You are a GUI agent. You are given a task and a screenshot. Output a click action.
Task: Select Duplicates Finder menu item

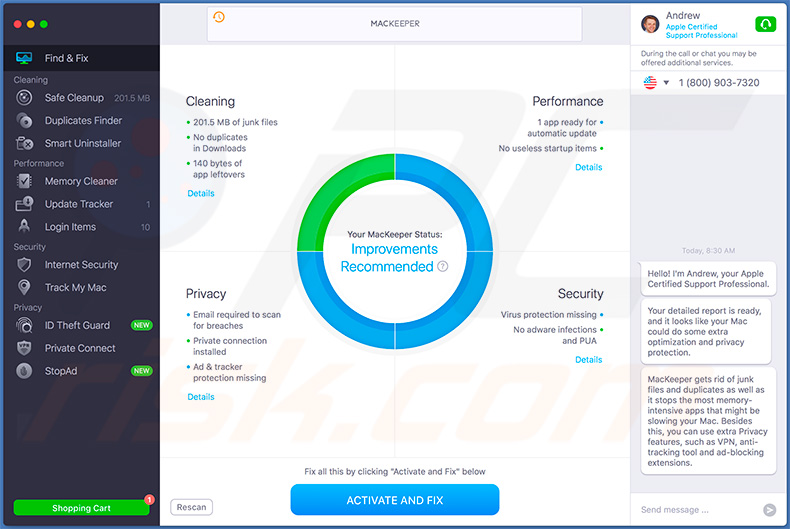(x=82, y=120)
